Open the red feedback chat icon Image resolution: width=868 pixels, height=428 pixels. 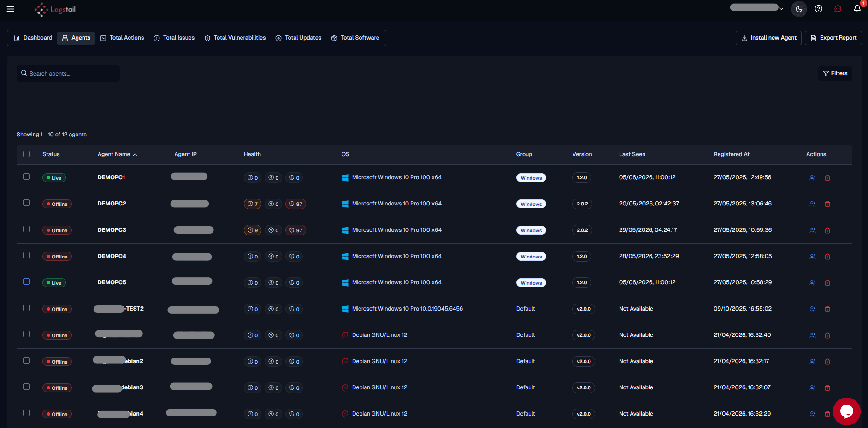click(838, 9)
